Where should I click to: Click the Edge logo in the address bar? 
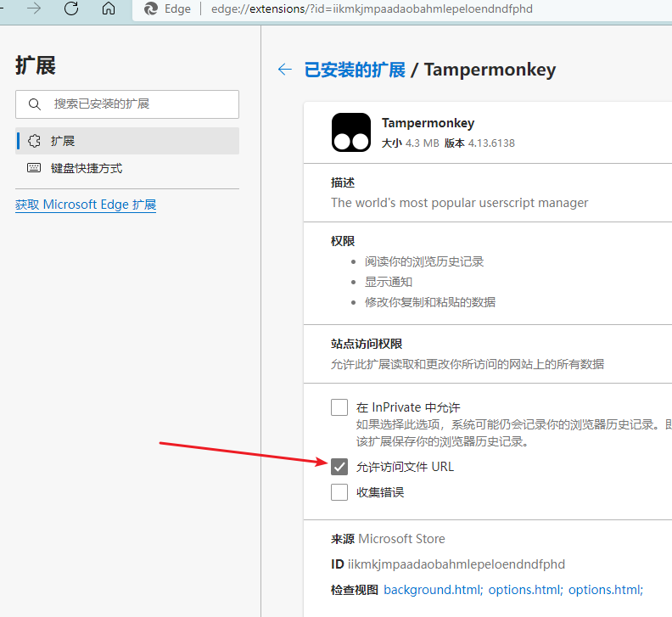tap(151, 9)
